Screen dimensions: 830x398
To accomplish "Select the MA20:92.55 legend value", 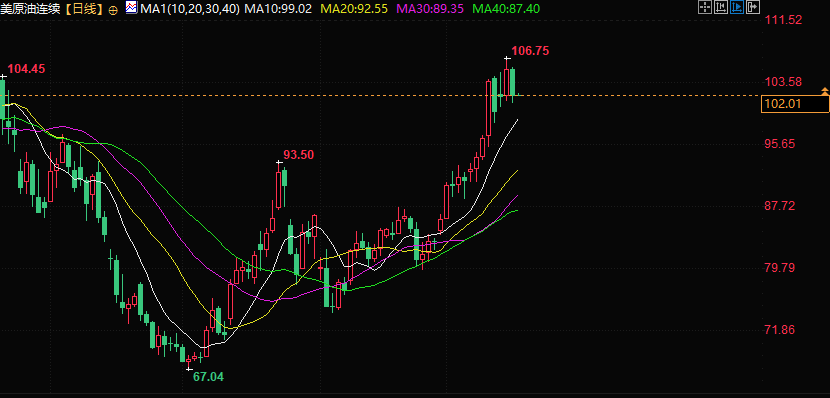I will (x=354, y=9).
